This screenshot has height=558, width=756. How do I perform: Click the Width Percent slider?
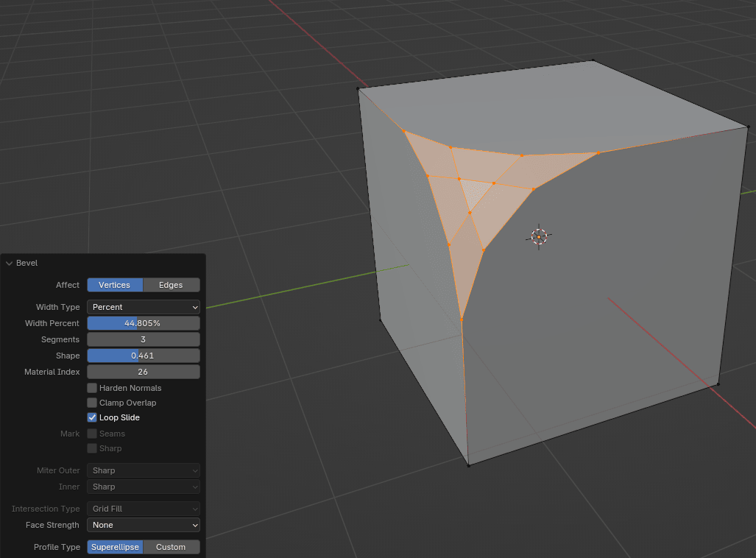pos(144,323)
